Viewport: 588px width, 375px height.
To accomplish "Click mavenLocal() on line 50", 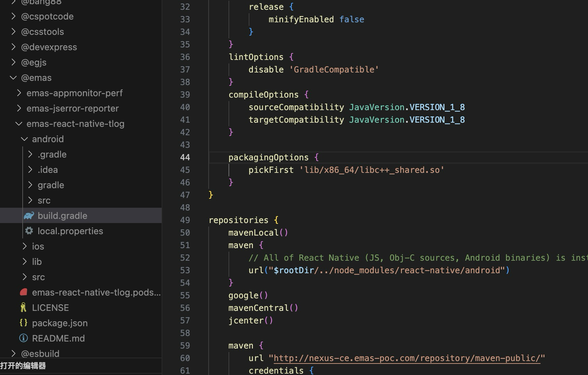I will click(258, 232).
